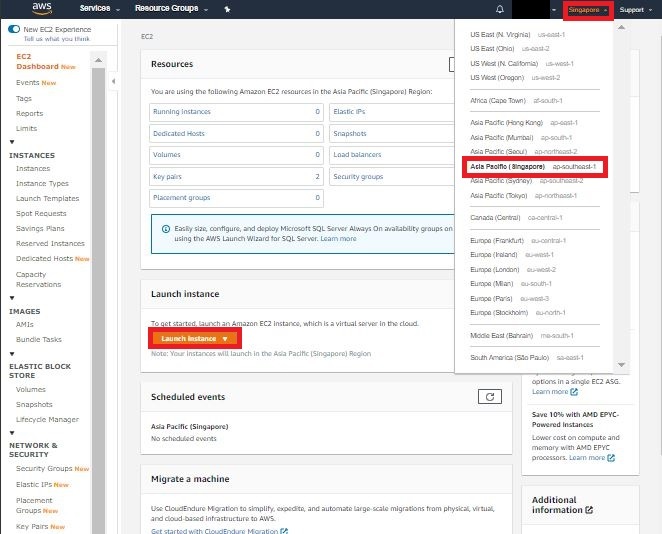Click Volumes resource tile

(x=236, y=155)
